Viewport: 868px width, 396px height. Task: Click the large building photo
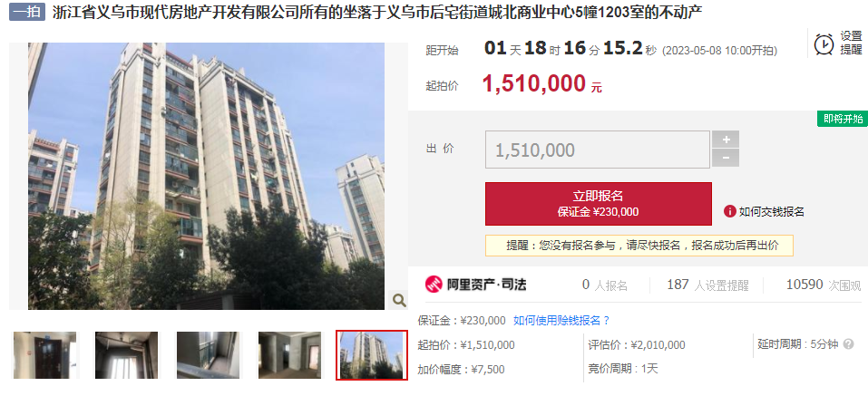(x=207, y=176)
